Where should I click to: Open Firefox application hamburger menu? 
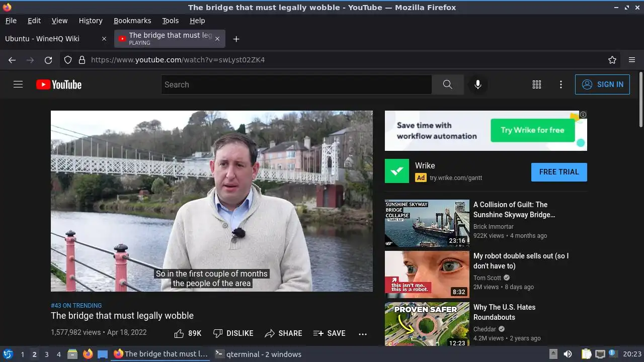tap(632, 60)
